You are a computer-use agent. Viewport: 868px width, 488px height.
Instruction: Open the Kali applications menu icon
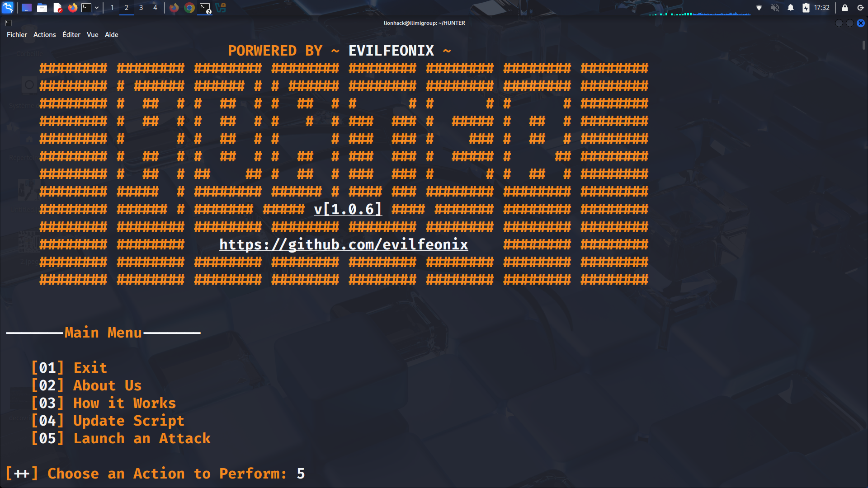coord(8,8)
